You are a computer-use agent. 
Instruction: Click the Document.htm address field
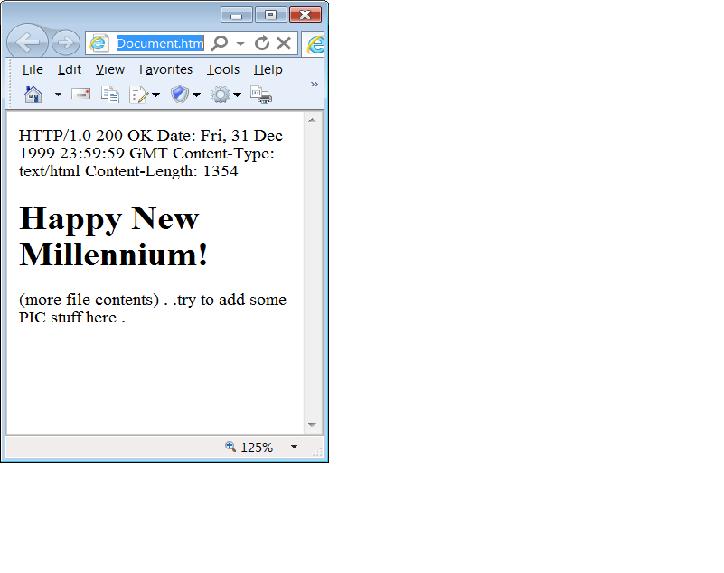(x=160, y=43)
